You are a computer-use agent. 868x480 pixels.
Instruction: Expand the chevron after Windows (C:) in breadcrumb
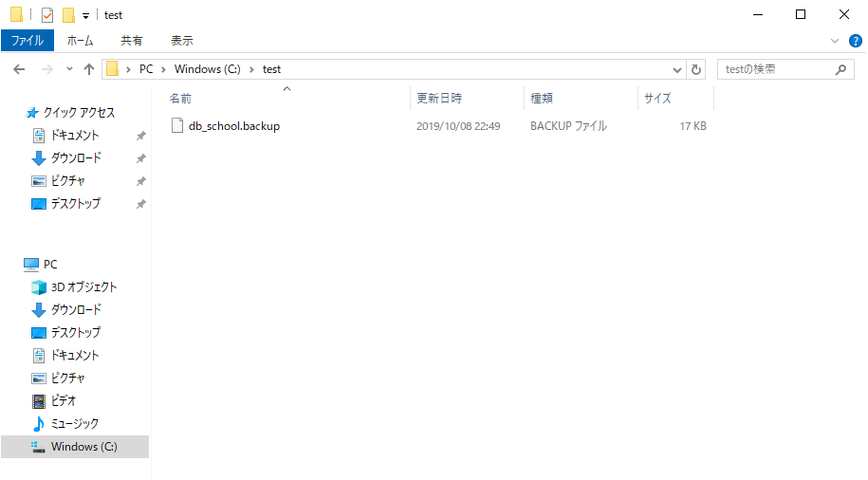coord(251,69)
